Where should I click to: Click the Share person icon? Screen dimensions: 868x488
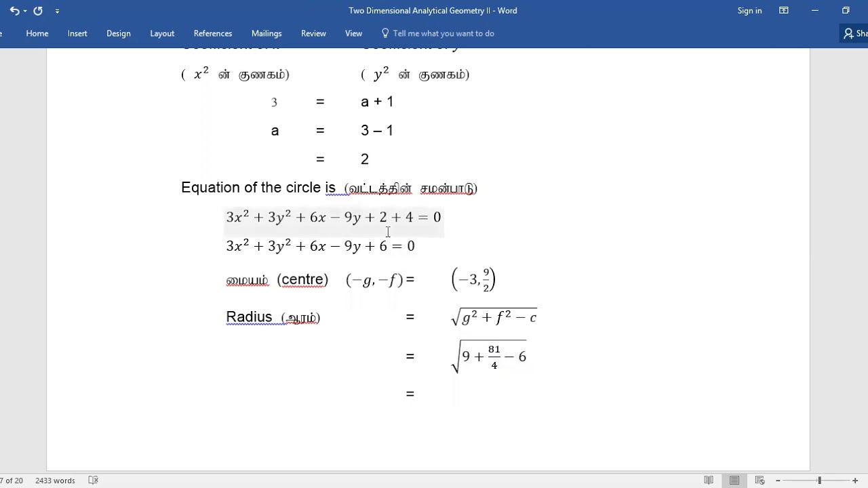click(x=848, y=33)
